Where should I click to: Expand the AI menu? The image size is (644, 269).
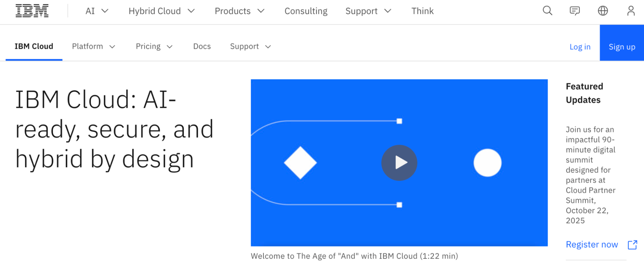(97, 11)
